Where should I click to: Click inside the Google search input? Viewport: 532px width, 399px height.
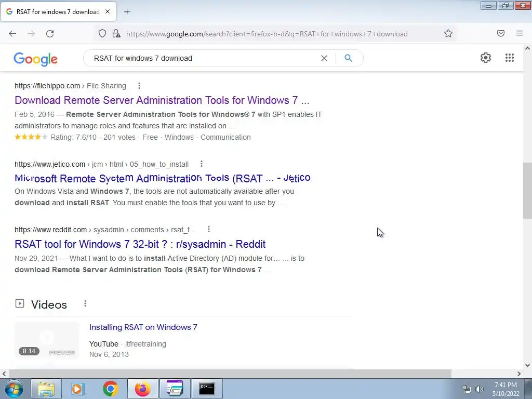[x=204, y=58]
